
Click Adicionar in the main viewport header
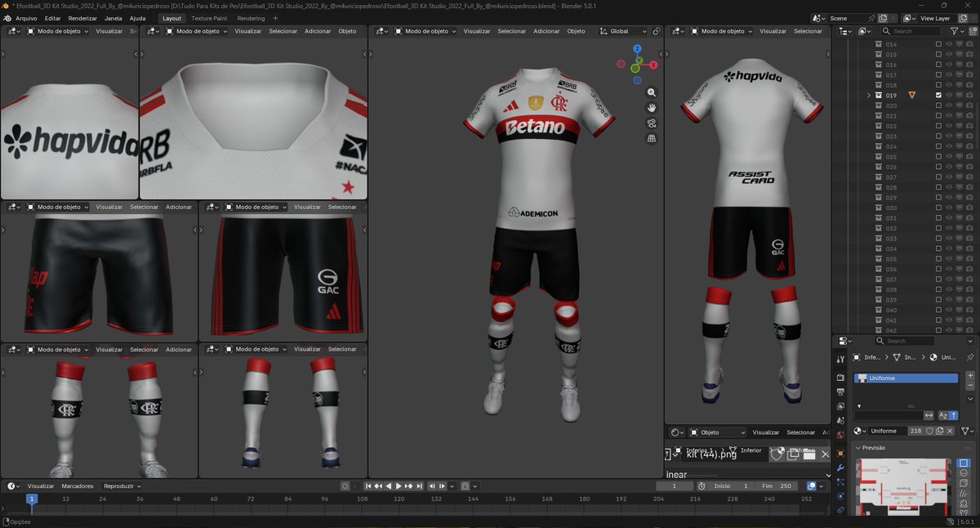click(546, 31)
